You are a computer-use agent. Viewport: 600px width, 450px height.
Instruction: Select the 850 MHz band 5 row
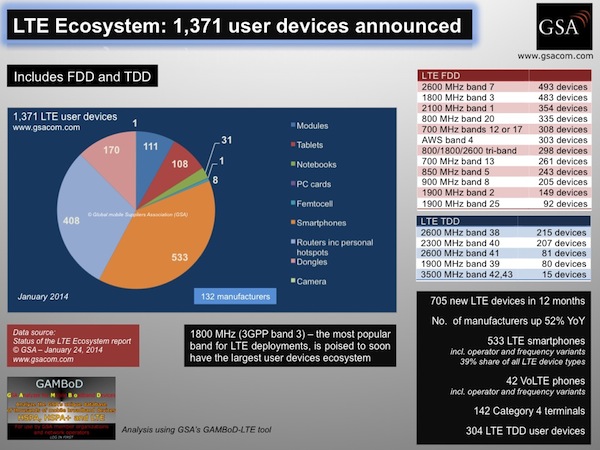(504, 171)
